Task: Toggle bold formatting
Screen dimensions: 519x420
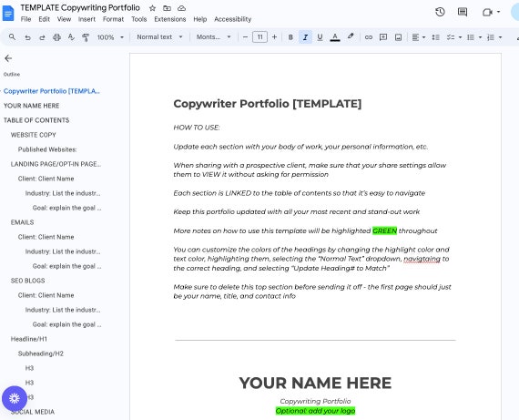Action: click(290, 37)
